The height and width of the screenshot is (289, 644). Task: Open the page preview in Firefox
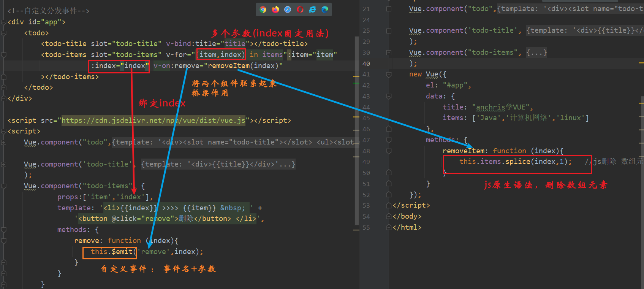pyautogui.click(x=275, y=10)
